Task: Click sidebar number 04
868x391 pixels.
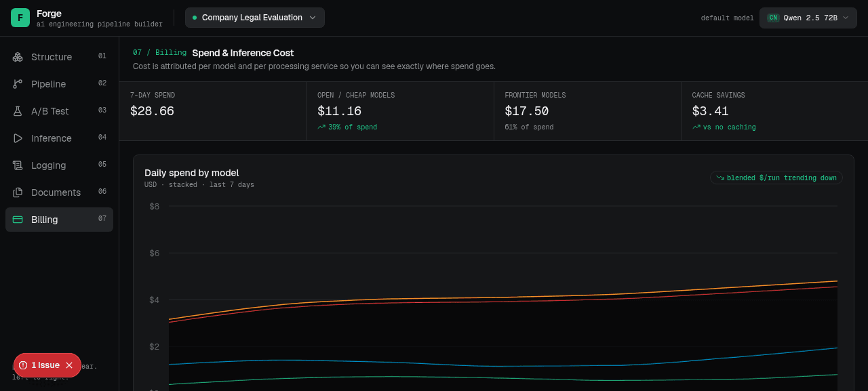Action: [x=102, y=138]
